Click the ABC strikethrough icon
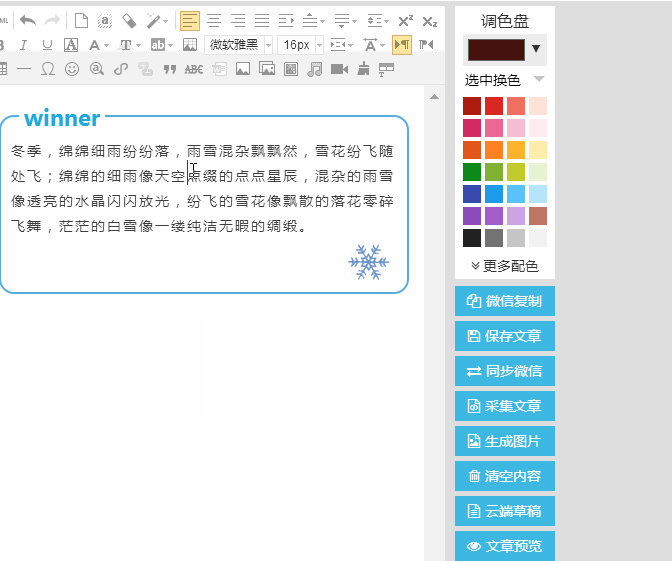 point(194,69)
